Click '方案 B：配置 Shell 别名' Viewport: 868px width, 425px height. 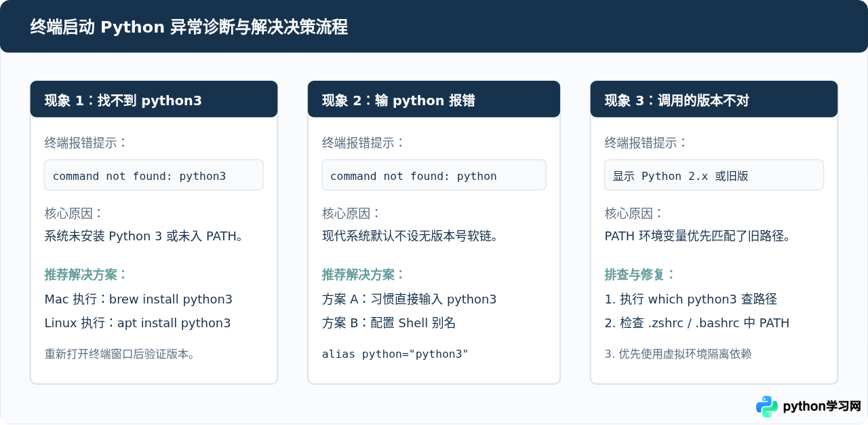point(389,323)
